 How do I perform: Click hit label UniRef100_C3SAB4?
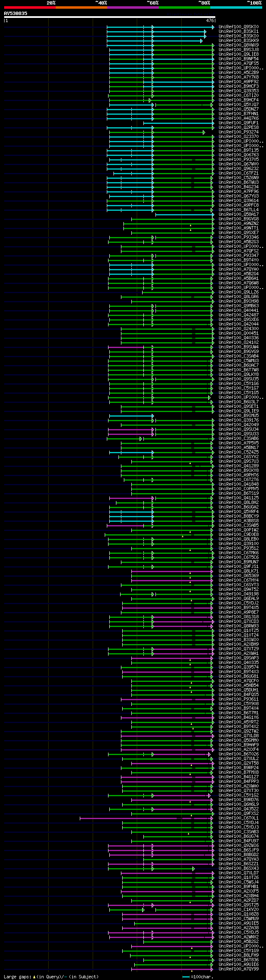tap(239, 356)
